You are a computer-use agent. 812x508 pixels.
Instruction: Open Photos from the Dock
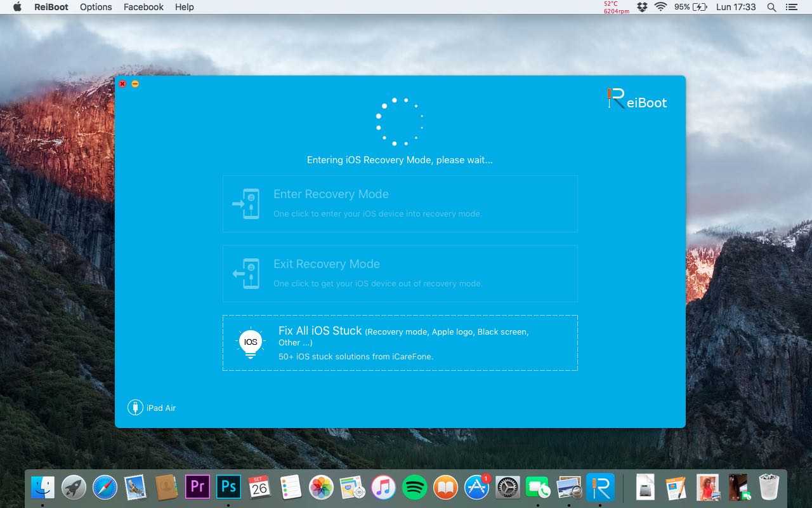[x=321, y=488]
